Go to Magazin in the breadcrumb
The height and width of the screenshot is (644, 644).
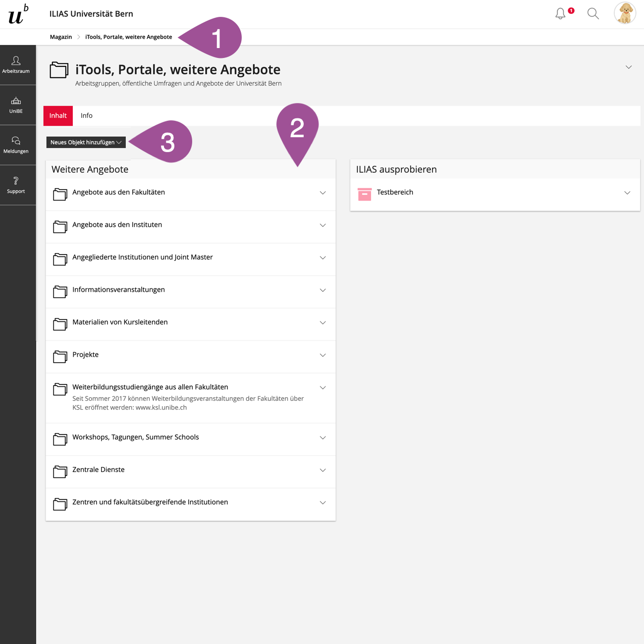pyautogui.click(x=61, y=37)
